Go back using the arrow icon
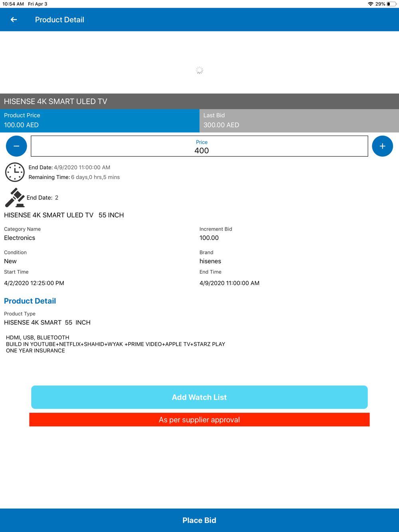 pos(14,20)
